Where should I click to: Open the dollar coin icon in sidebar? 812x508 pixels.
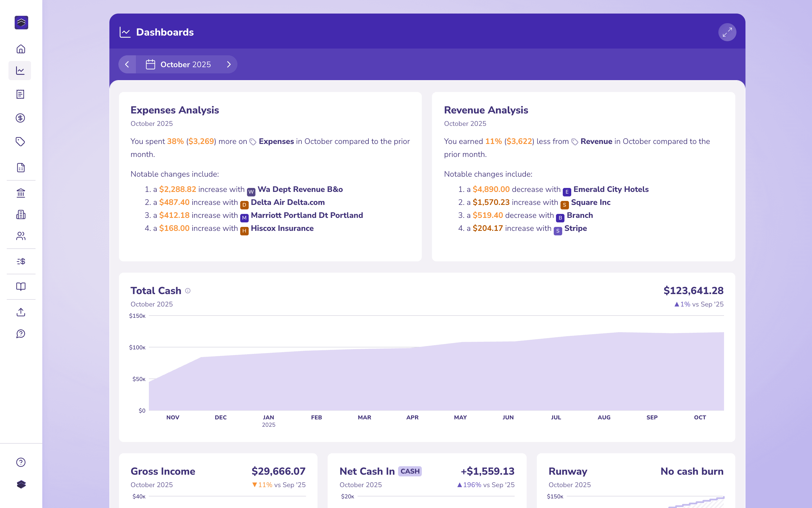pos(21,118)
